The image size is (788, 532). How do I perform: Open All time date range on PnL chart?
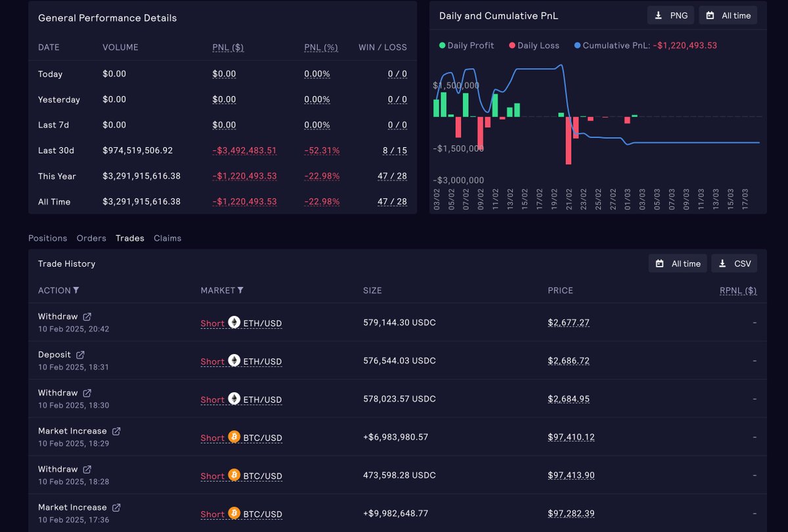728,15
